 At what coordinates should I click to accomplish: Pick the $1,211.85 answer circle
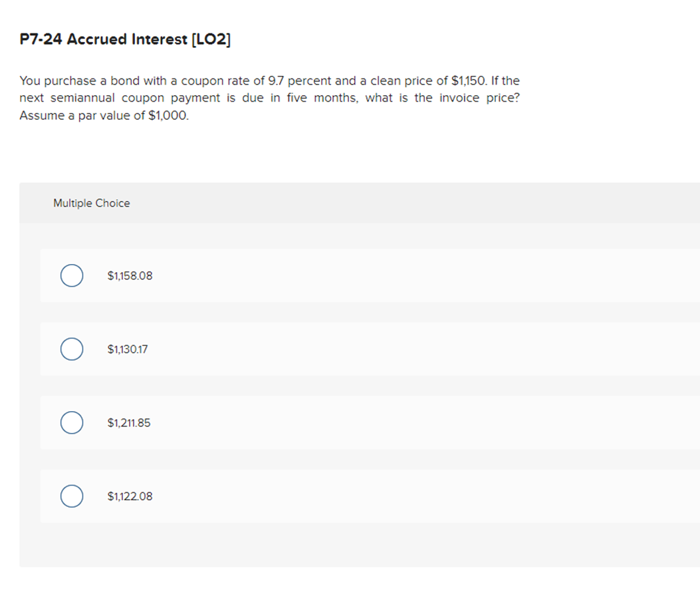(x=72, y=423)
